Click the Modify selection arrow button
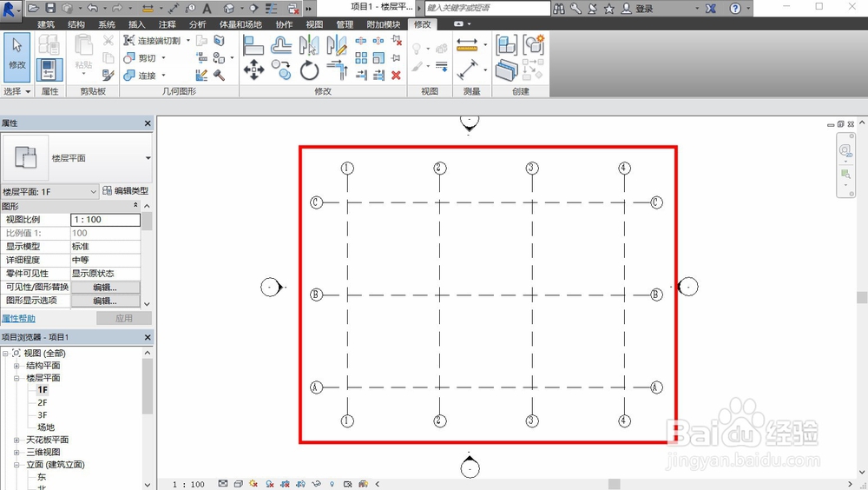 (16, 57)
